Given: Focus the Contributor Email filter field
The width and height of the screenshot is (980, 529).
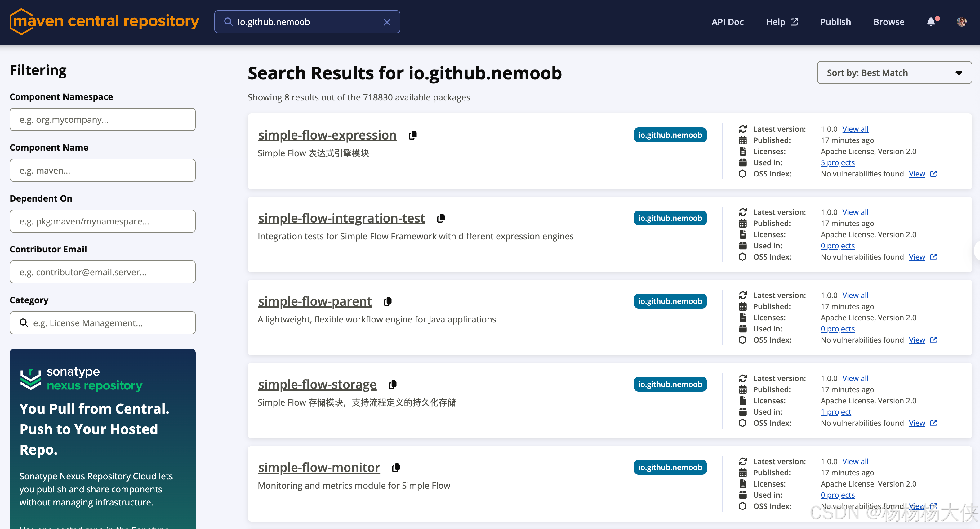Looking at the screenshot, I should [102, 272].
